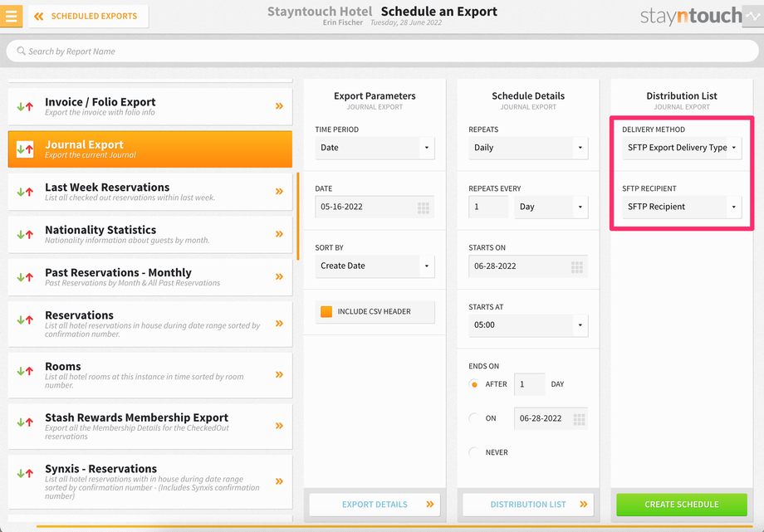Click the Rooms report chevron arrows
This screenshot has height=532, width=764.
(279, 374)
